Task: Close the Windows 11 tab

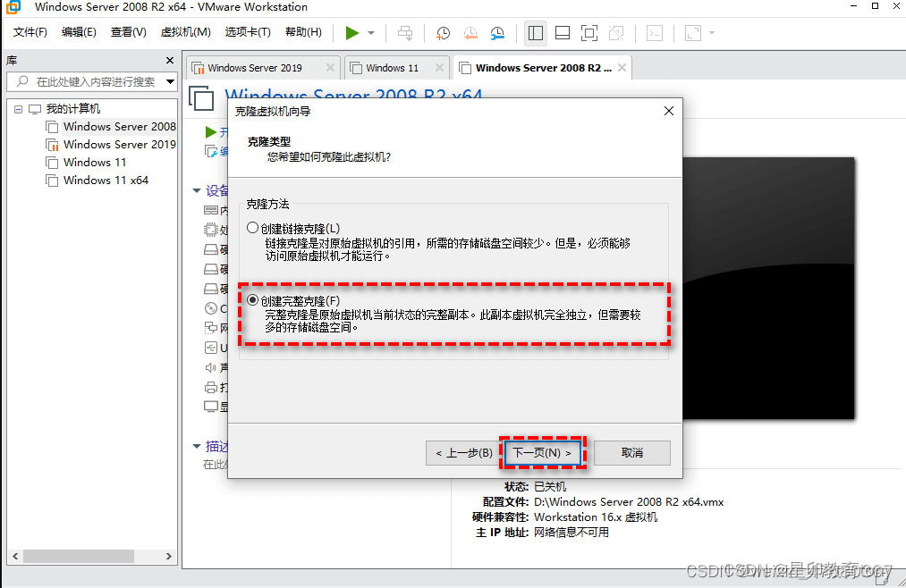Action: 439,68
